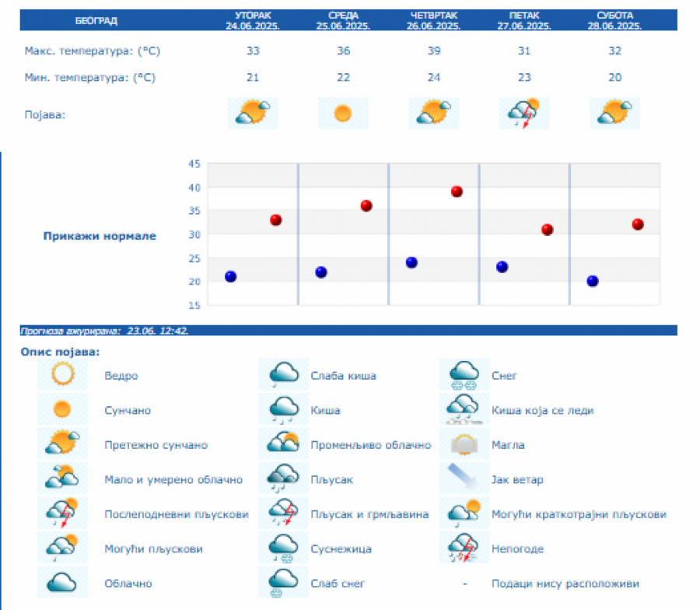Click the Магла fog legend icon

(x=464, y=445)
